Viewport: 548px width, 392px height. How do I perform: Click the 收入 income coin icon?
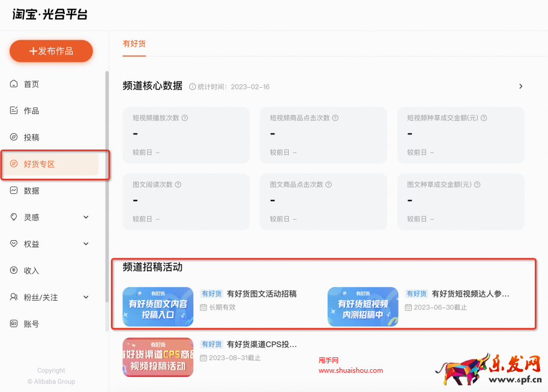(x=14, y=270)
